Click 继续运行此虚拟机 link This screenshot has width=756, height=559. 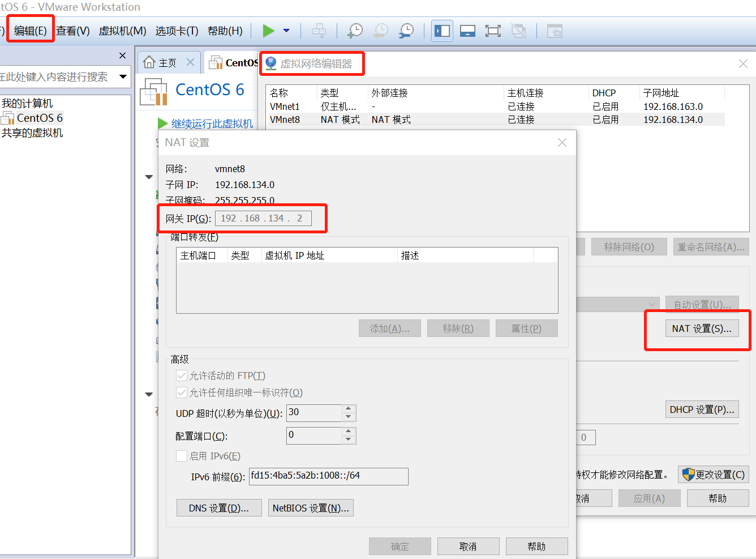[x=212, y=123]
